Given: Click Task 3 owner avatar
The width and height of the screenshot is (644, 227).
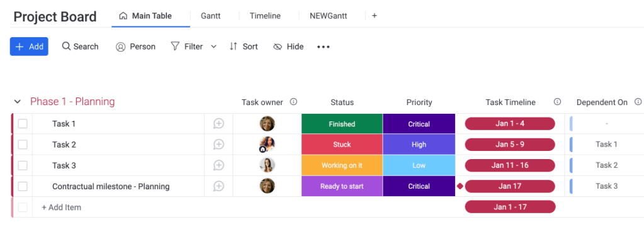Looking at the screenshot, I should 267,165.
